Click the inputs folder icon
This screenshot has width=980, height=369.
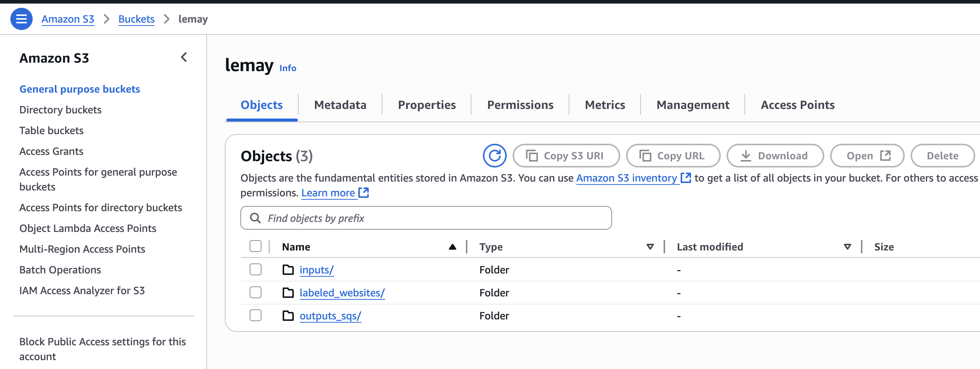[x=288, y=270]
